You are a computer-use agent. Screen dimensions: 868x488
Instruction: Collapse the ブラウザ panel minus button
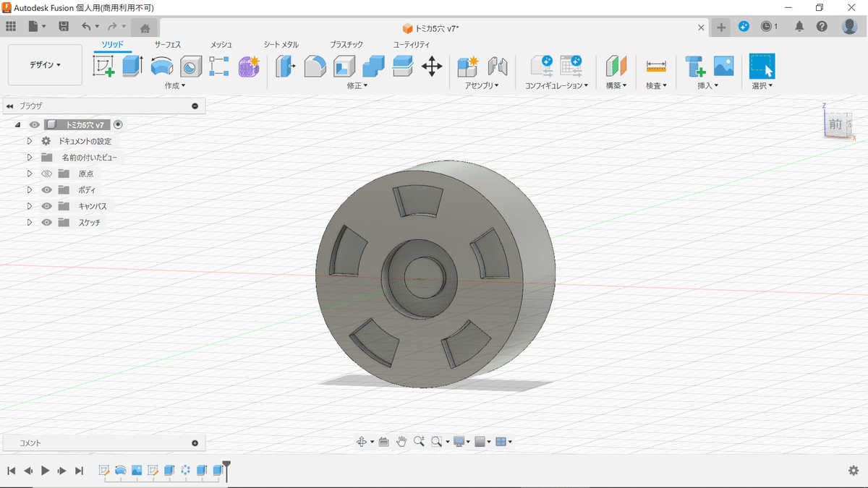pyautogui.click(x=195, y=106)
